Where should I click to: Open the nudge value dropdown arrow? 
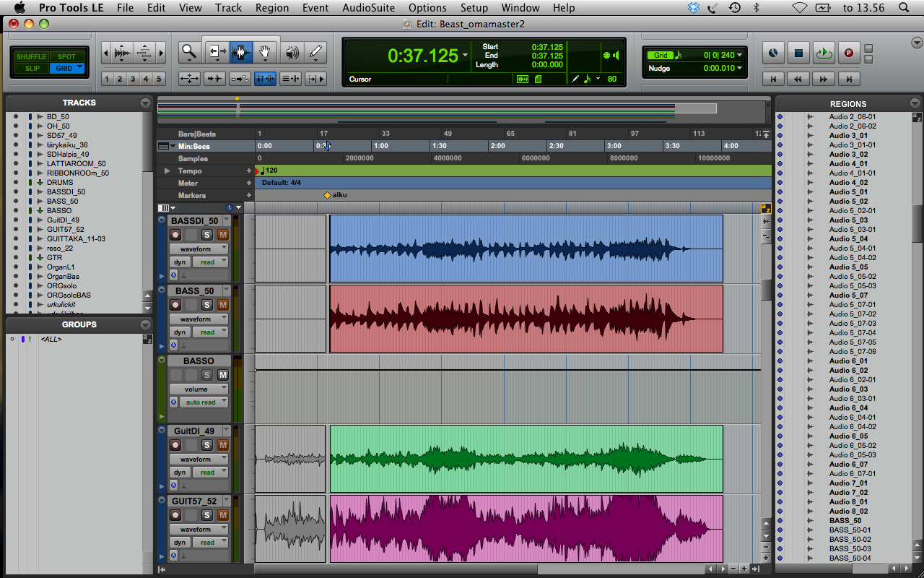pos(740,69)
